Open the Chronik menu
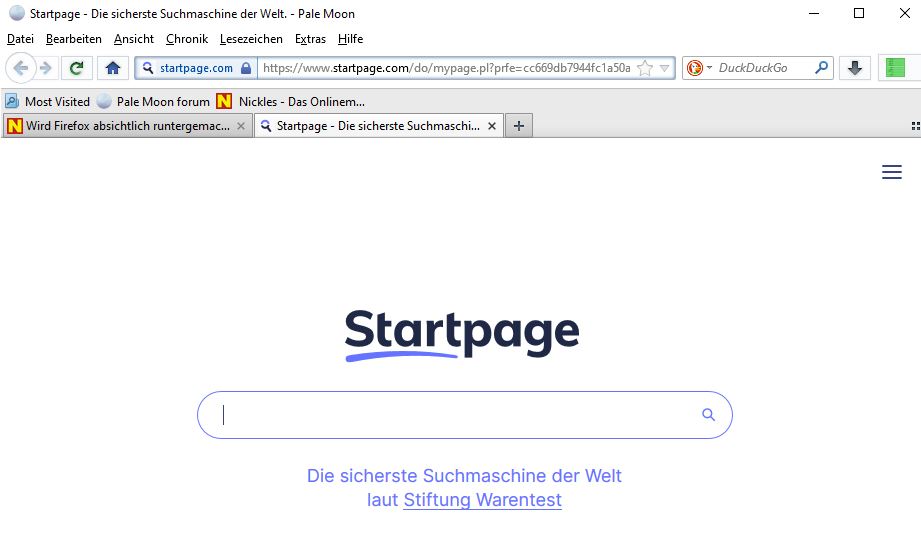 point(187,39)
